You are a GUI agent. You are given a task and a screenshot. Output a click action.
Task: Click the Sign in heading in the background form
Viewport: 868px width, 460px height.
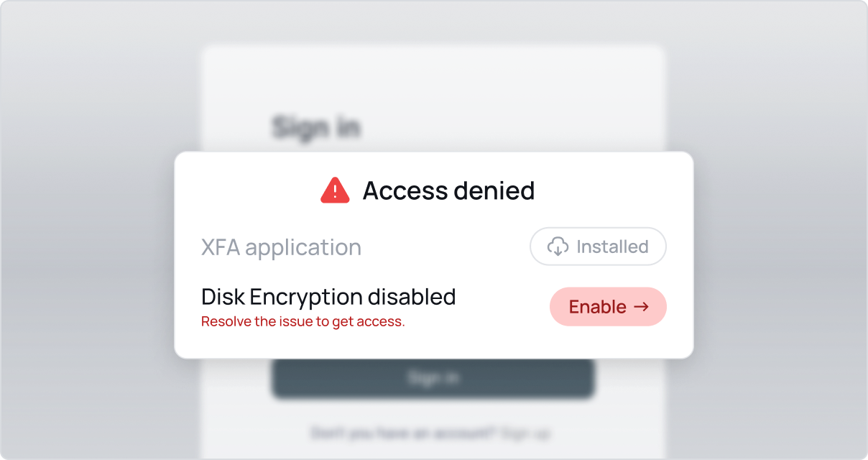click(317, 126)
